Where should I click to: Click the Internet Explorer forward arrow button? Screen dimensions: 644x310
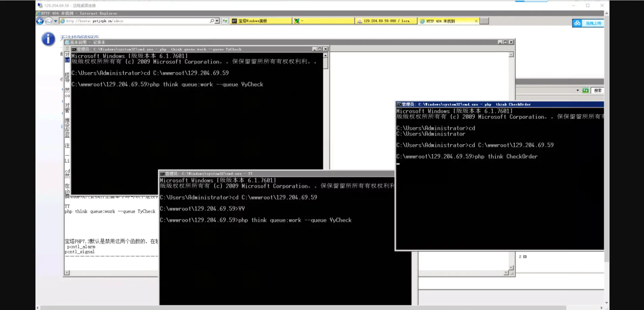pos(49,21)
